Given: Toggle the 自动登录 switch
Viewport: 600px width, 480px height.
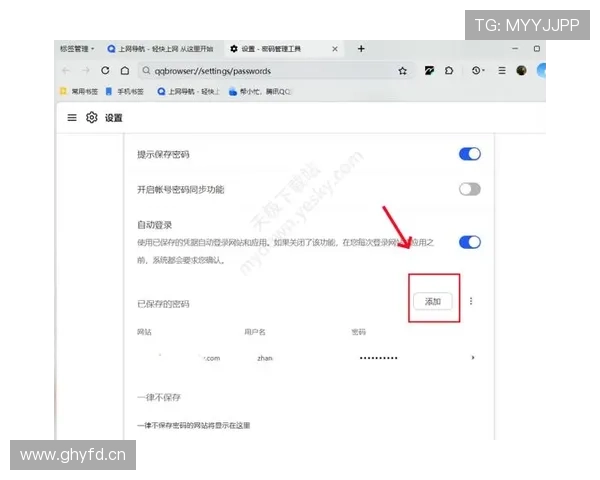Looking at the screenshot, I should pyautogui.click(x=470, y=242).
